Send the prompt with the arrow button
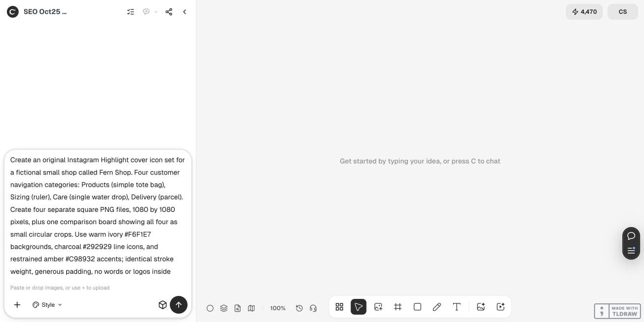This screenshot has width=644, height=322. (179, 305)
